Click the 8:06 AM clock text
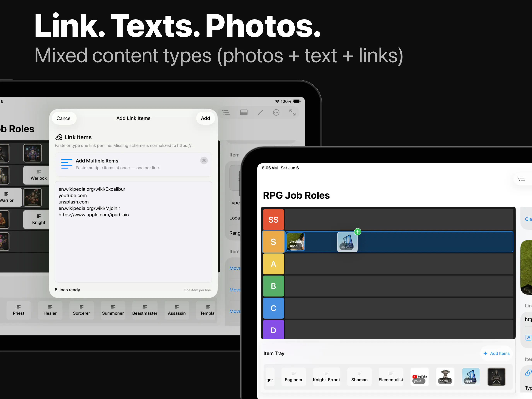 270,168
